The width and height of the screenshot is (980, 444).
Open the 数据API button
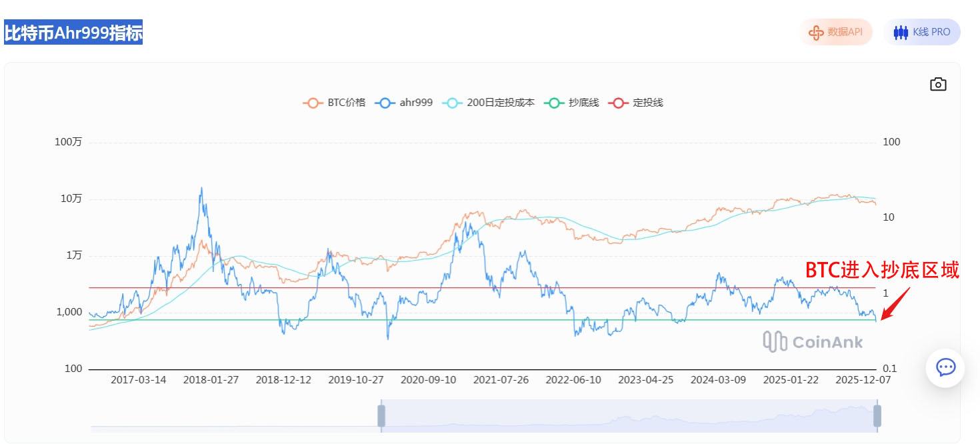pos(836,32)
